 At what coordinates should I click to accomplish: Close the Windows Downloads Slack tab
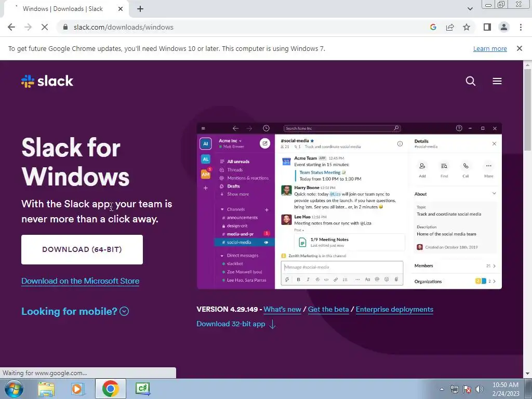tap(121, 9)
